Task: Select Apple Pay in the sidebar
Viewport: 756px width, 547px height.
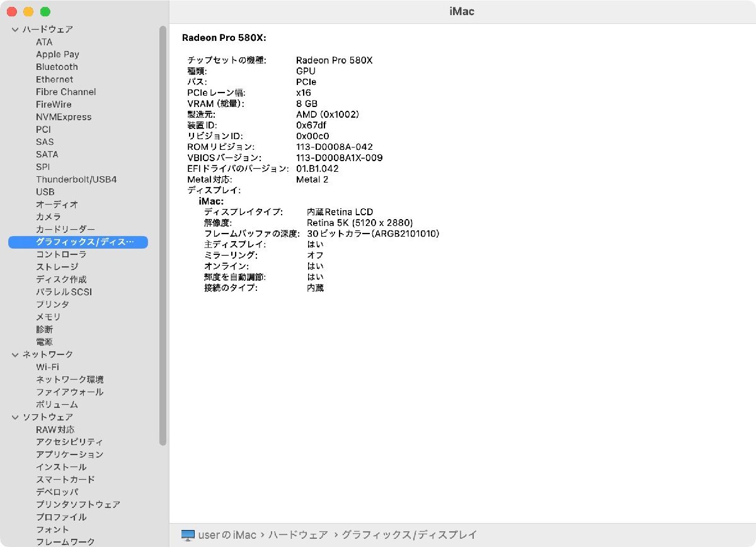Action: (57, 55)
